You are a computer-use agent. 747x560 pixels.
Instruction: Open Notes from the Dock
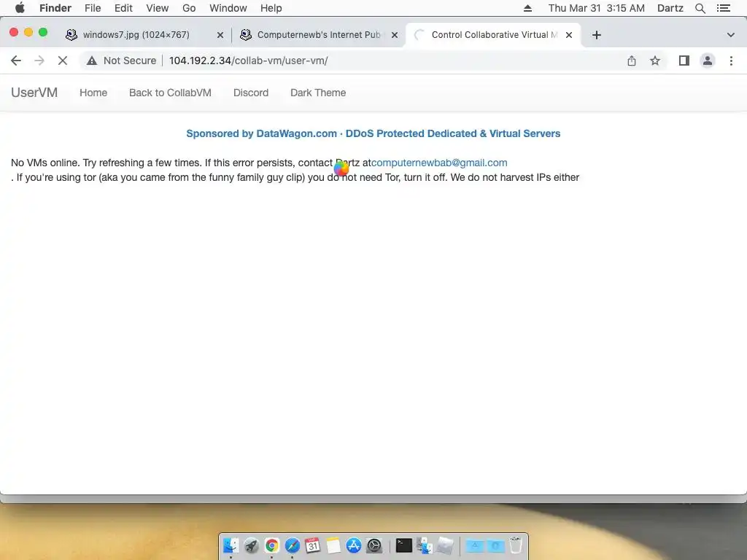click(333, 545)
